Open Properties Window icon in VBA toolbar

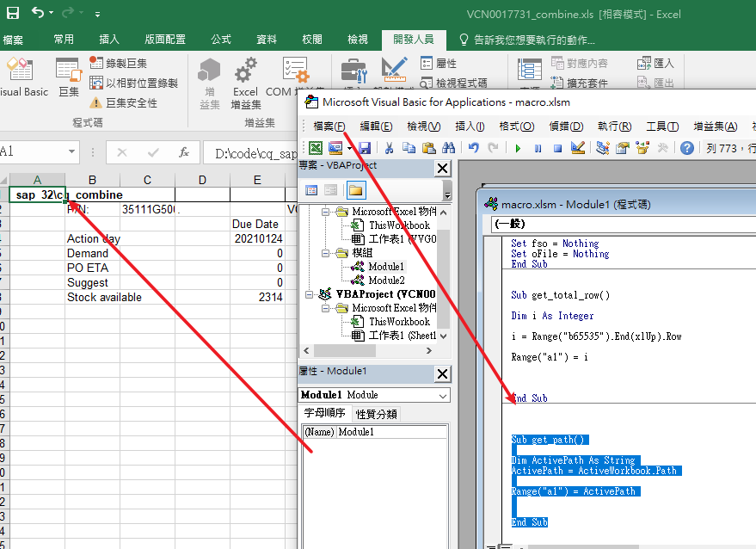coord(623,148)
